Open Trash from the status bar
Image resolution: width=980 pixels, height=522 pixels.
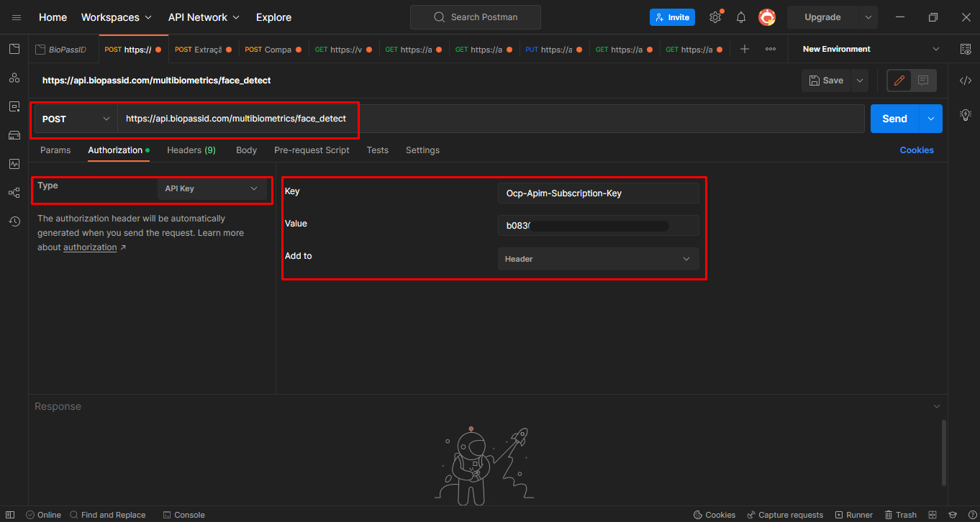click(901, 515)
